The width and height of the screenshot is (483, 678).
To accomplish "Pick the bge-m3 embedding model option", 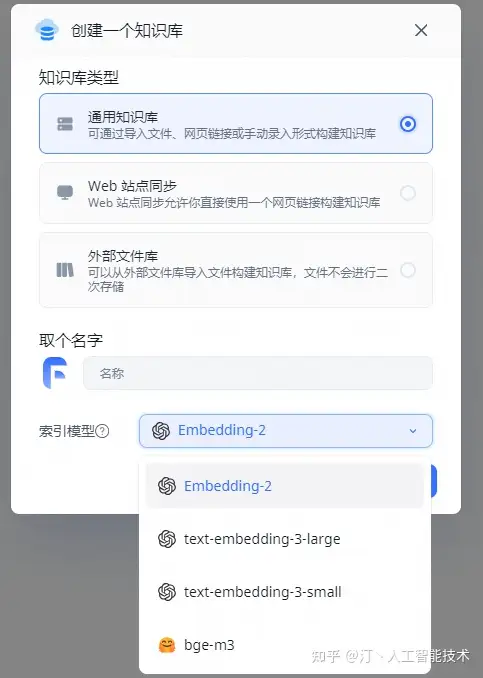I will point(285,645).
